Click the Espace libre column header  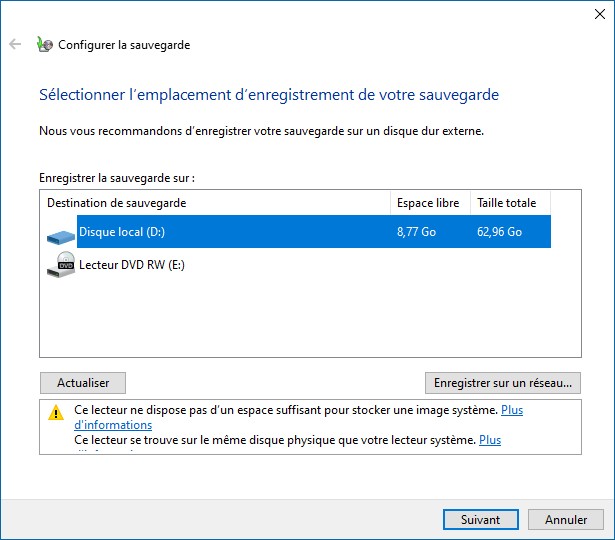(428, 203)
